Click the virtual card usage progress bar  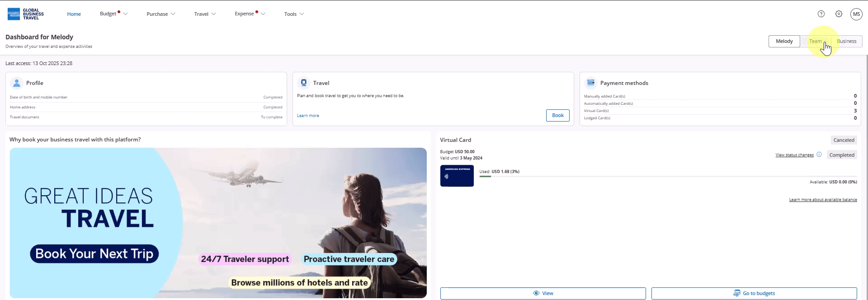(668, 176)
